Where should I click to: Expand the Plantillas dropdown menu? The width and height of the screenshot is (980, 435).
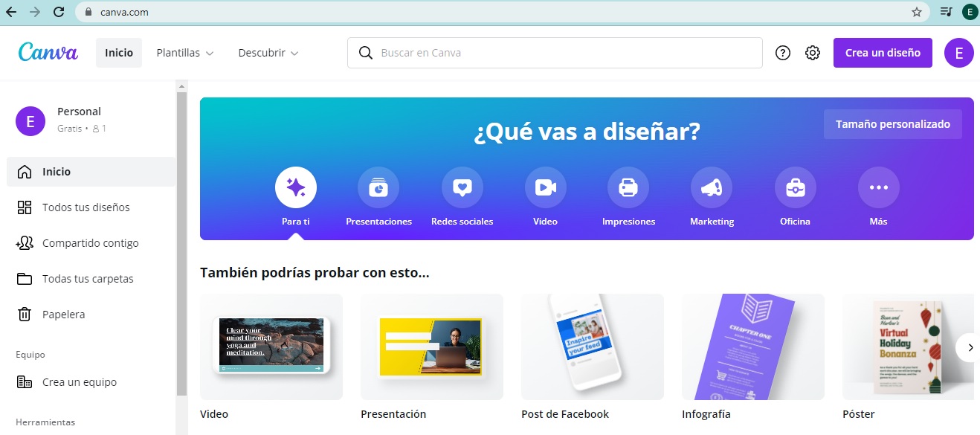coord(184,52)
